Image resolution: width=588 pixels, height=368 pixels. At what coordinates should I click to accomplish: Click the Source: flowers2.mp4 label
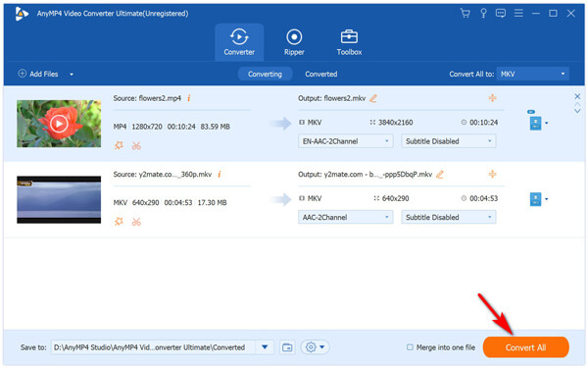[147, 98]
